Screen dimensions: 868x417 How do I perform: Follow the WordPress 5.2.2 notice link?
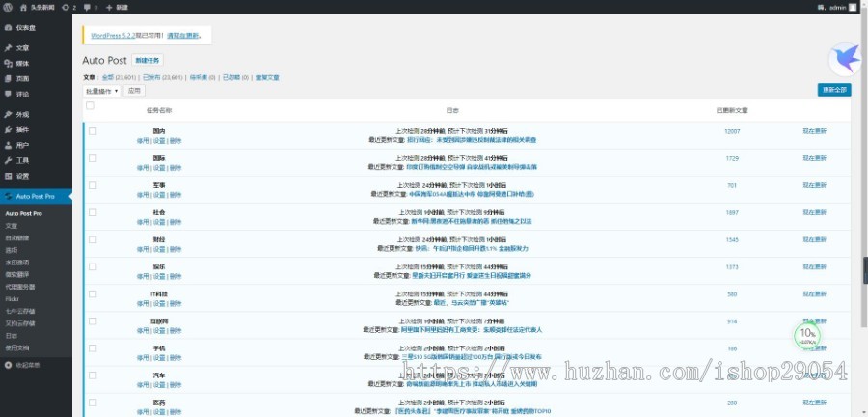tap(113, 36)
